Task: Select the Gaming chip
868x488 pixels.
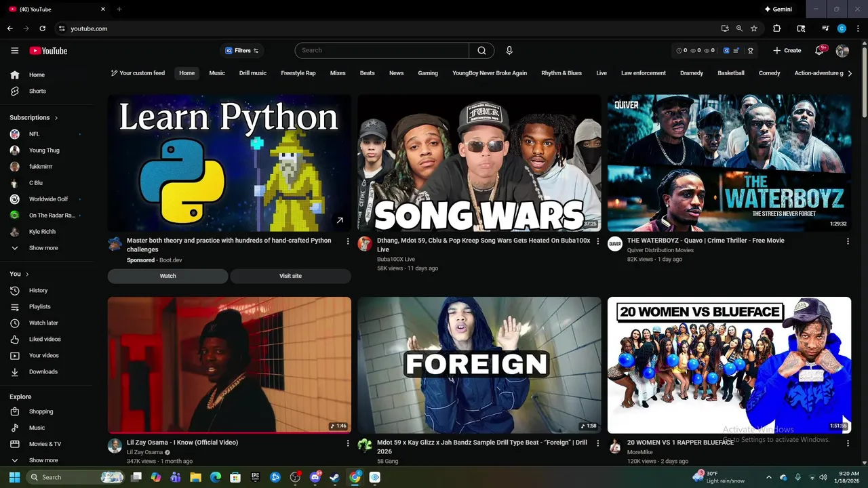Action: [x=428, y=73]
